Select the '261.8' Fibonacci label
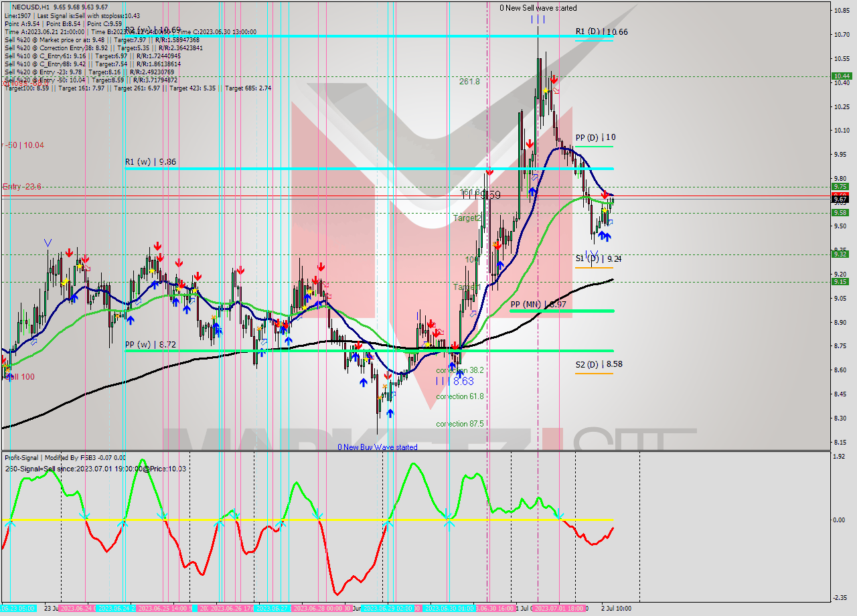The height and width of the screenshot is (616, 857). pos(469,81)
